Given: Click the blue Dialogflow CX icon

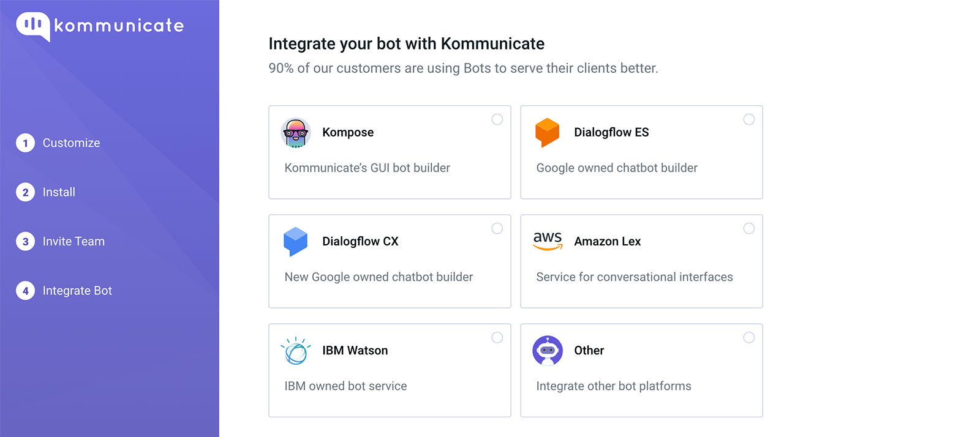Looking at the screenshot, I should (x=296, y=241).
